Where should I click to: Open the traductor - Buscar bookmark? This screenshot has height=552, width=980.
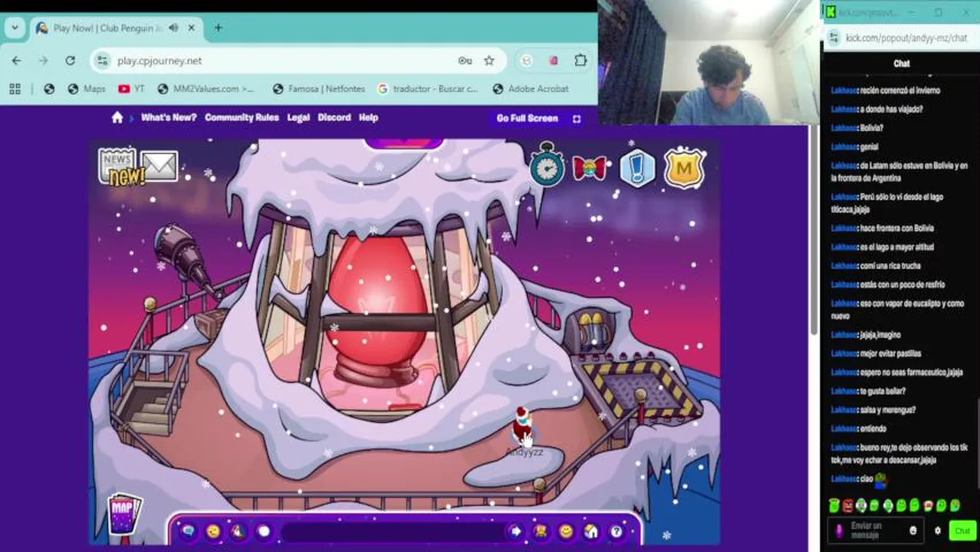pos(427,89)
